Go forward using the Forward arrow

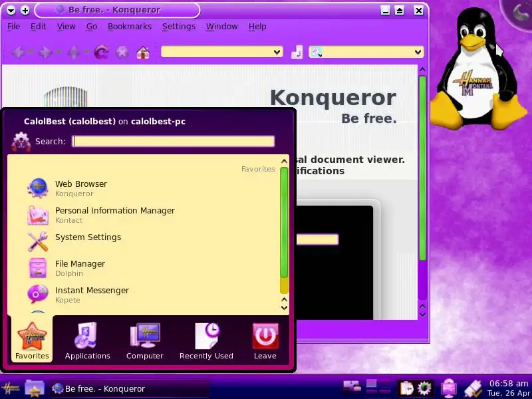tap(45, 53)
